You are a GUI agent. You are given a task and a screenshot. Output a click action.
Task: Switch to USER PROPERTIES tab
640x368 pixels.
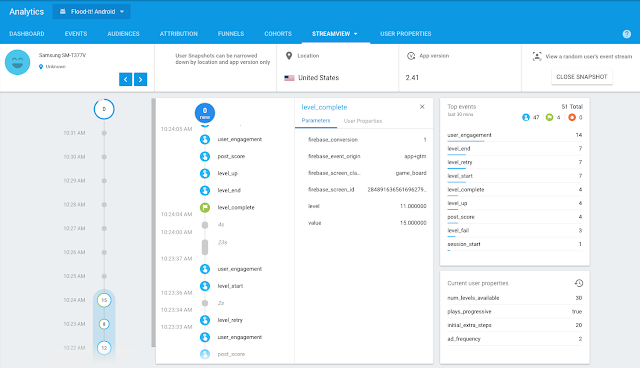[406, 34]
